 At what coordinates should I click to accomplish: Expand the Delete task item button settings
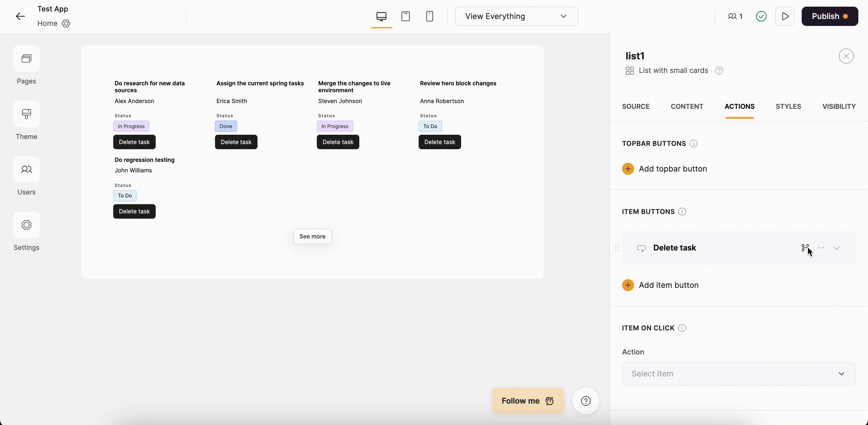(837, 248)
